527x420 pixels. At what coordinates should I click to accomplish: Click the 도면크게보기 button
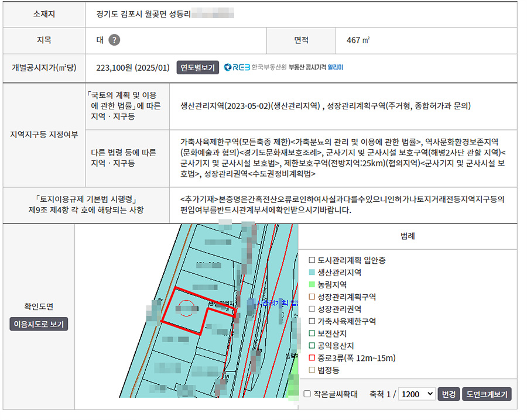pyautogui.click(x=487, y=394)
